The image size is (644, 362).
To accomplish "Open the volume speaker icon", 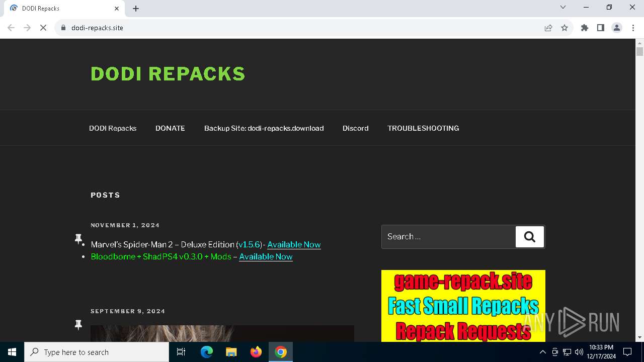I will coord(579,352).
